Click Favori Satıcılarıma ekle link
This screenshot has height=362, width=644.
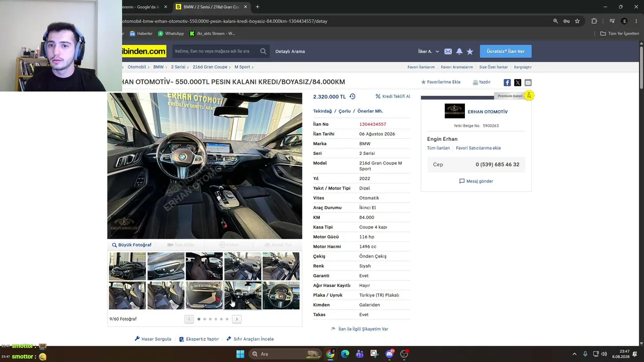[x=478, y=148]
